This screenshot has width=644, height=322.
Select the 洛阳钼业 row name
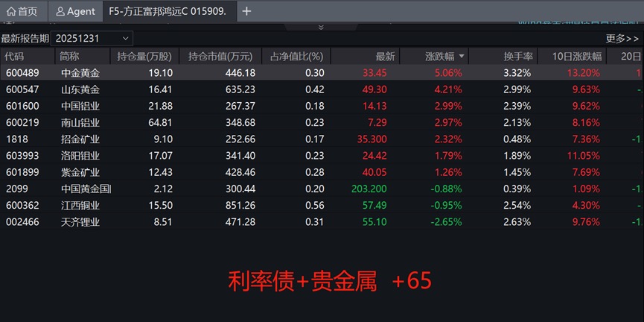(80, 156)
